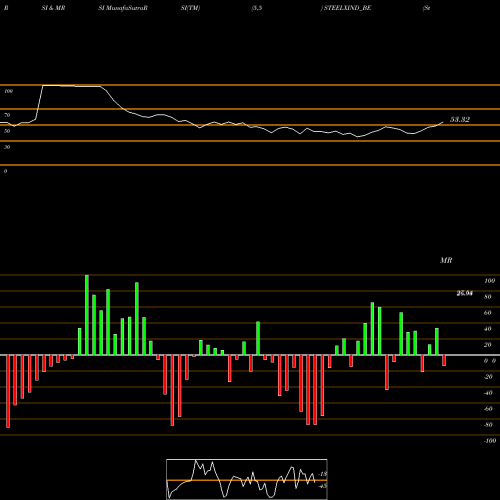
Task: Click the 'MR' label above the histogram
Action: 446,260
